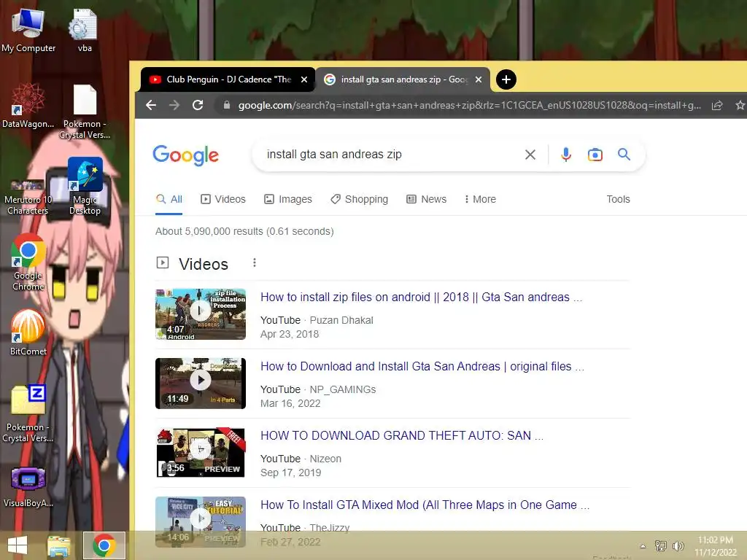This screenshot has height=560, width=747.
Task: Open File Explorer from the taskbar
Action: (x=58, y=545)
